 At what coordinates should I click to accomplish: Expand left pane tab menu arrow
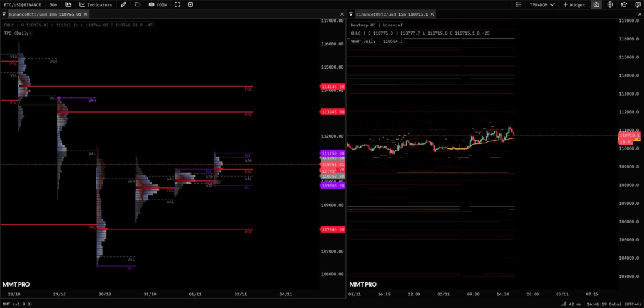click(4, 13)
